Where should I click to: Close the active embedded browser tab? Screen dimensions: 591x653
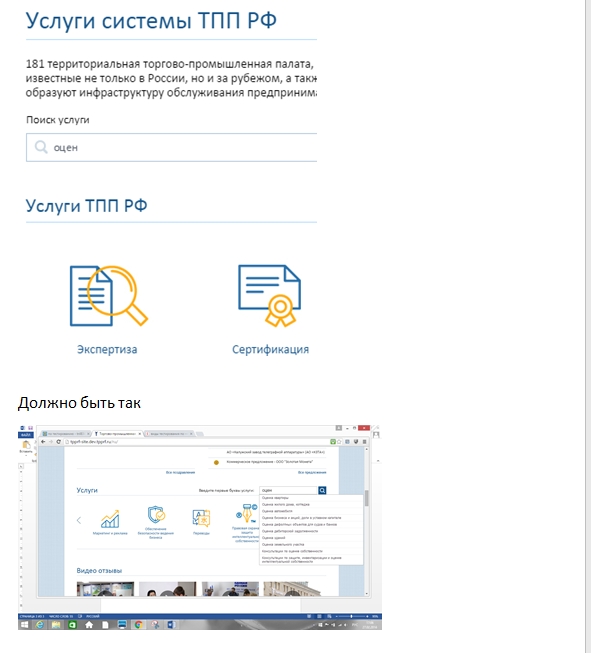pos(140,434)
